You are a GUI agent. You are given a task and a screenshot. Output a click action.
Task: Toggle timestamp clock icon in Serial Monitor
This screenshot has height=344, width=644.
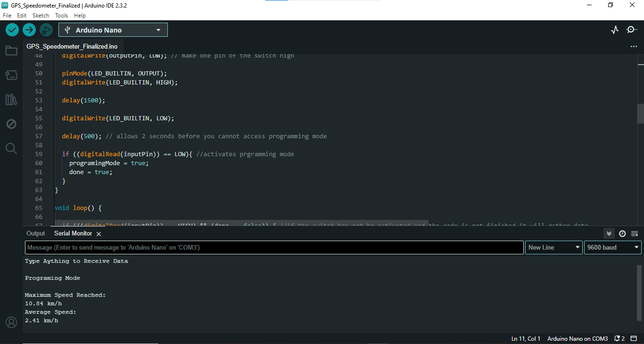(x=622, y=234)
